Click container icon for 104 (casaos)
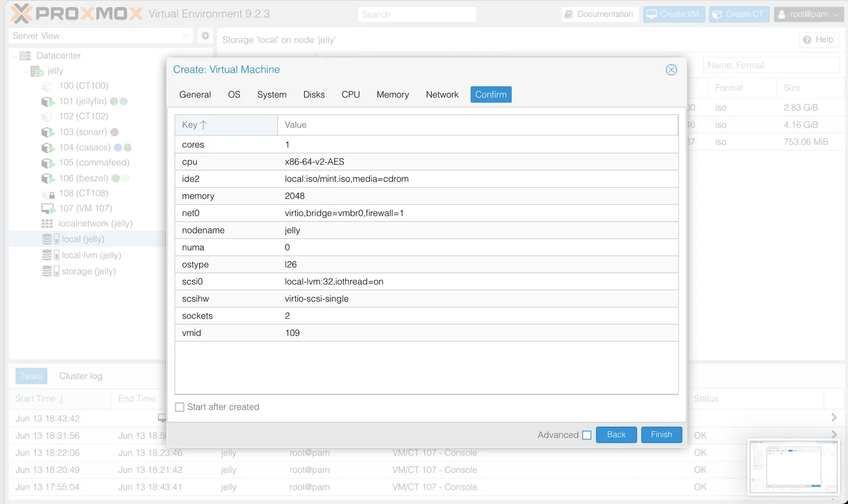Screen dimensions: 848x504 point(47,147)
